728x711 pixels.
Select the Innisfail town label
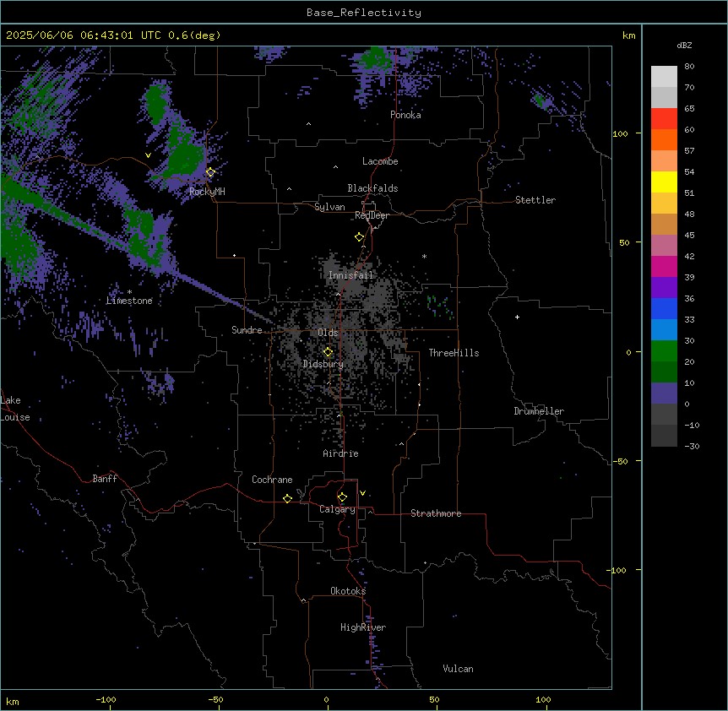(x=350, y=275)
